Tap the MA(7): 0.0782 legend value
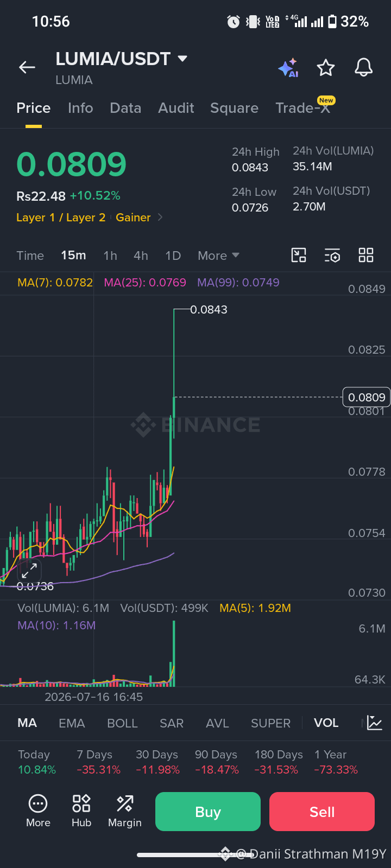This screenshot has height=868, width=391. 55,283
